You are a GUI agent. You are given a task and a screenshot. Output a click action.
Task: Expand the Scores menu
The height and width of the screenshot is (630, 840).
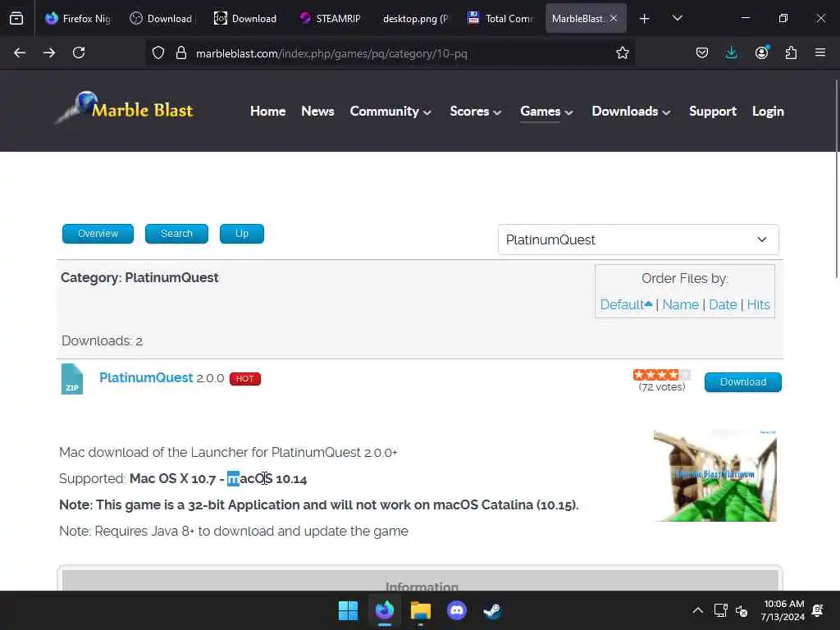pyautogui.click(x=476, y=111)
